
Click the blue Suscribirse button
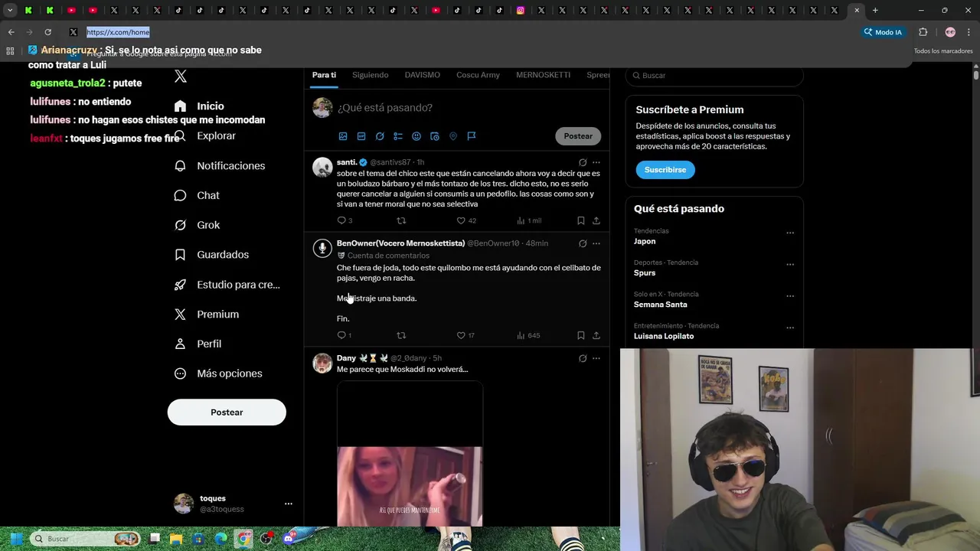coord(665,170)
